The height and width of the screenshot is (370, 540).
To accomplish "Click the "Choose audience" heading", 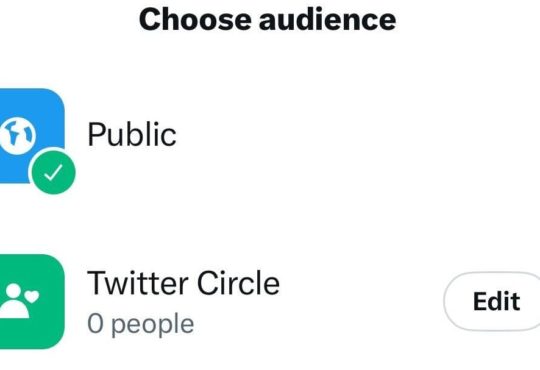I will click(x=267, y=20).
